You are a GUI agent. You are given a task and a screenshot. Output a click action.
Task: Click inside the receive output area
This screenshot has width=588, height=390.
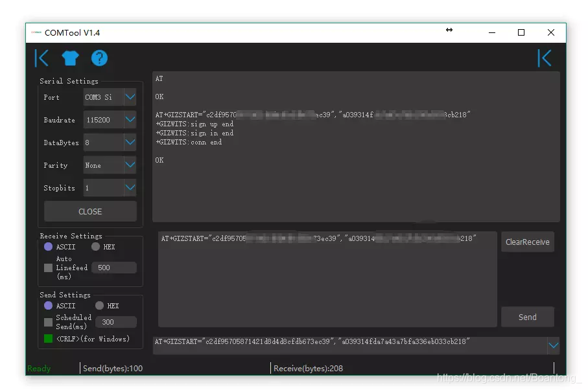tap(356, 146)
